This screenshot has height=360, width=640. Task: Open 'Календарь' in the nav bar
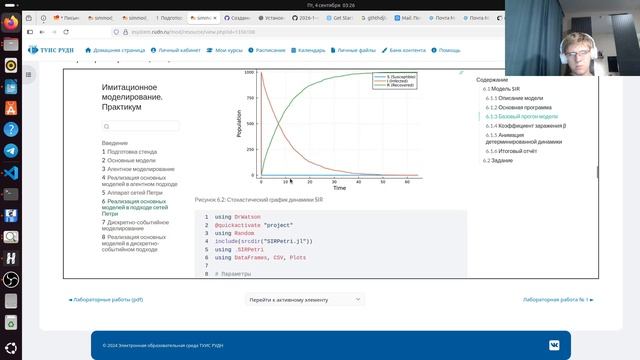[x=308, y=50]
